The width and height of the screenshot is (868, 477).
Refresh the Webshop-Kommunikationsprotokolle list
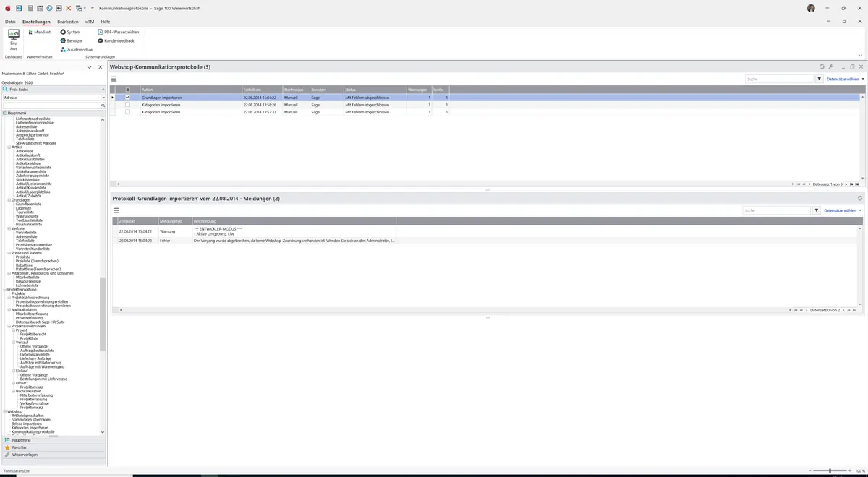point(822,66)
